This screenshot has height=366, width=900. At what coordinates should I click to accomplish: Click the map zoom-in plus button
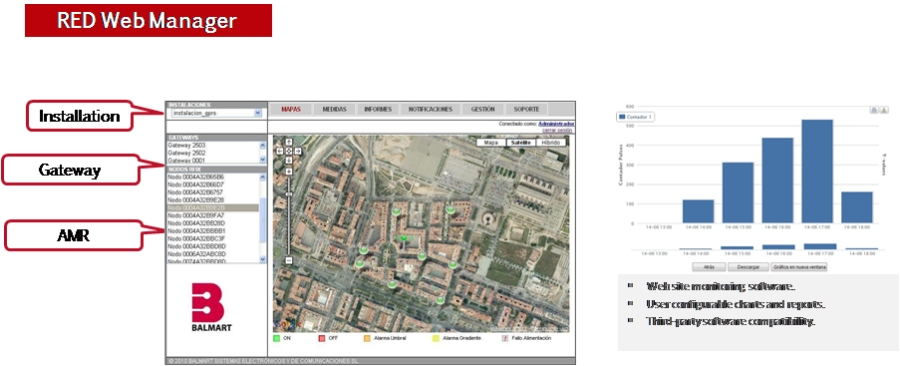tap(289, 172)
